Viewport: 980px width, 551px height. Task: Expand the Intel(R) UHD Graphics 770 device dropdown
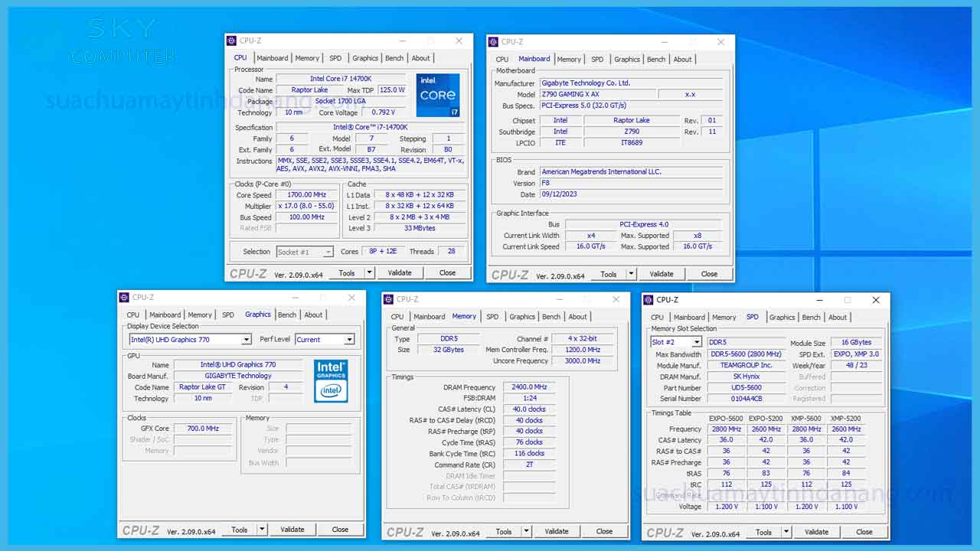(246, 340)
